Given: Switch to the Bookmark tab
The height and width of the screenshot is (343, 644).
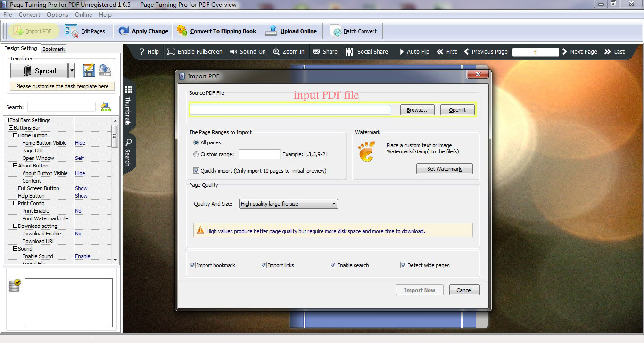Looking at the screenshot, I should [x=53, y=49].
